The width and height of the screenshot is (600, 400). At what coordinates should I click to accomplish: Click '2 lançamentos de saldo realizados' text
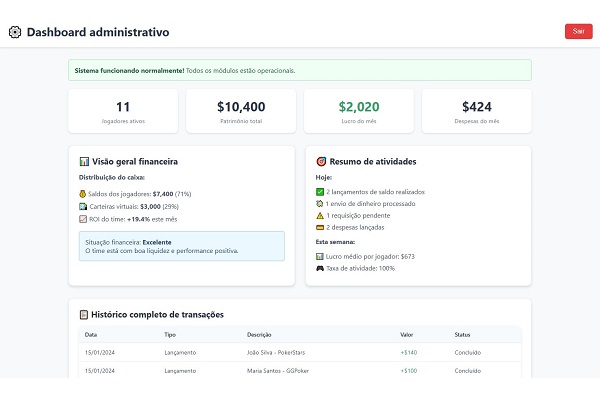375,192
